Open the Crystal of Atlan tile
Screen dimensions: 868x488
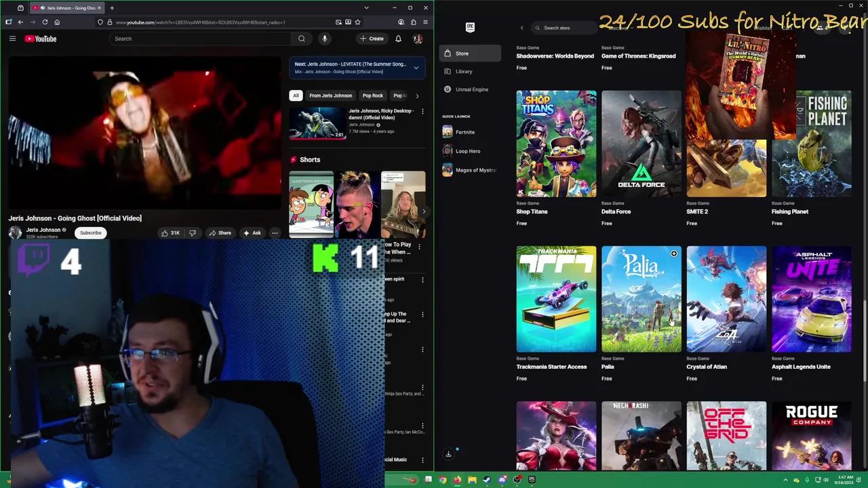(726, 299)
